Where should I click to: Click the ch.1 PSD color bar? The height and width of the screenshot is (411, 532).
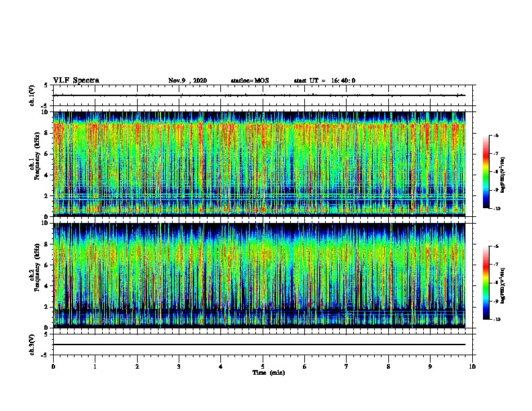point(486,172)
